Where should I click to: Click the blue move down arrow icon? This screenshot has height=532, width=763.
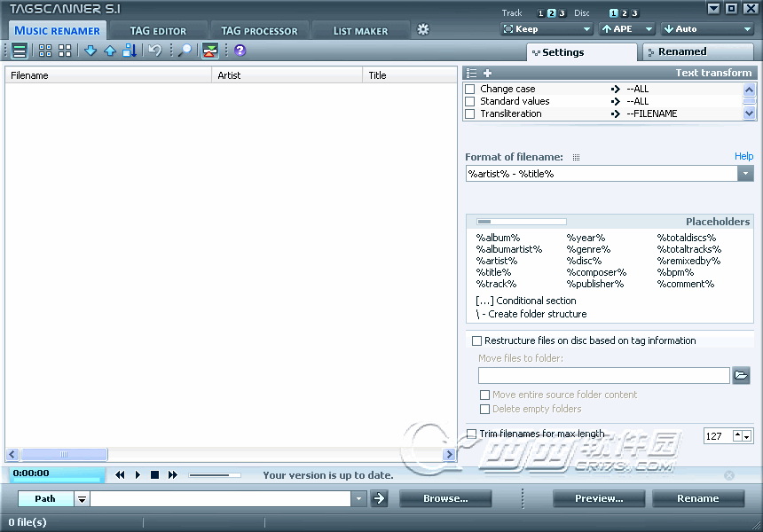pyautogui.click(x=90, y=51)
